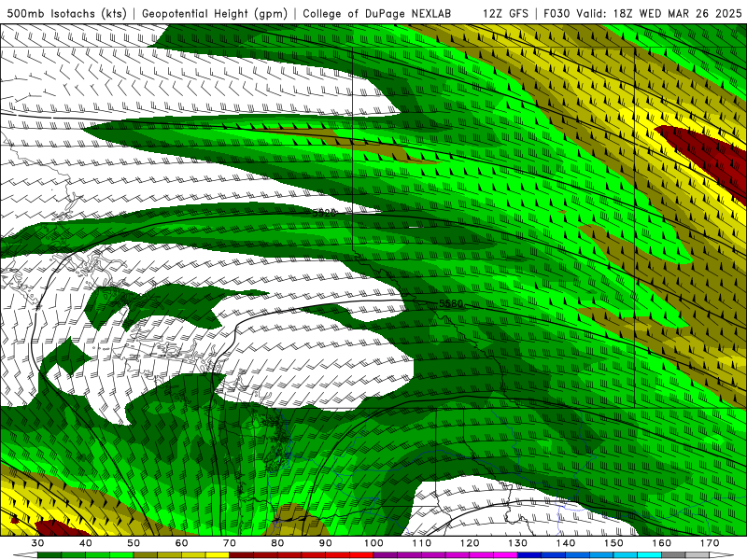The height and width of the screenshot is (560, 747).
Task: Select the dark gray colorbar swatch under 160
Action: pyautogui.click(x=674, y=555)
